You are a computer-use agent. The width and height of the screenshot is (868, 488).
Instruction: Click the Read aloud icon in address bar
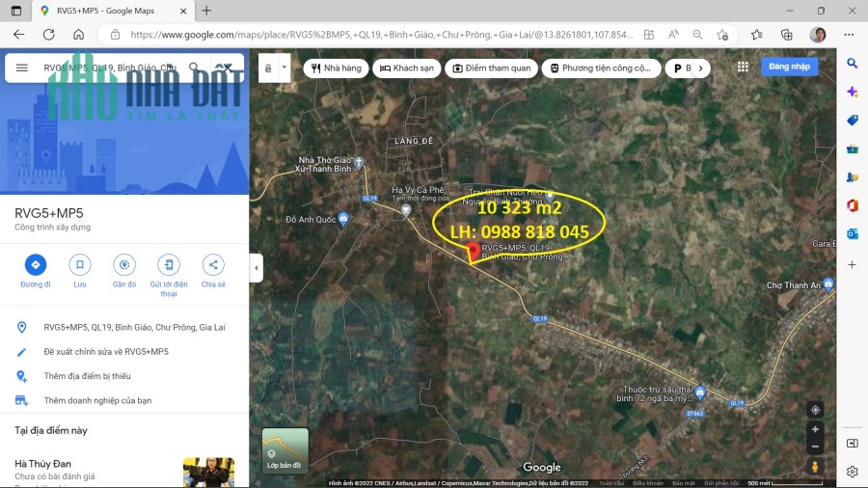click(673, 35)
